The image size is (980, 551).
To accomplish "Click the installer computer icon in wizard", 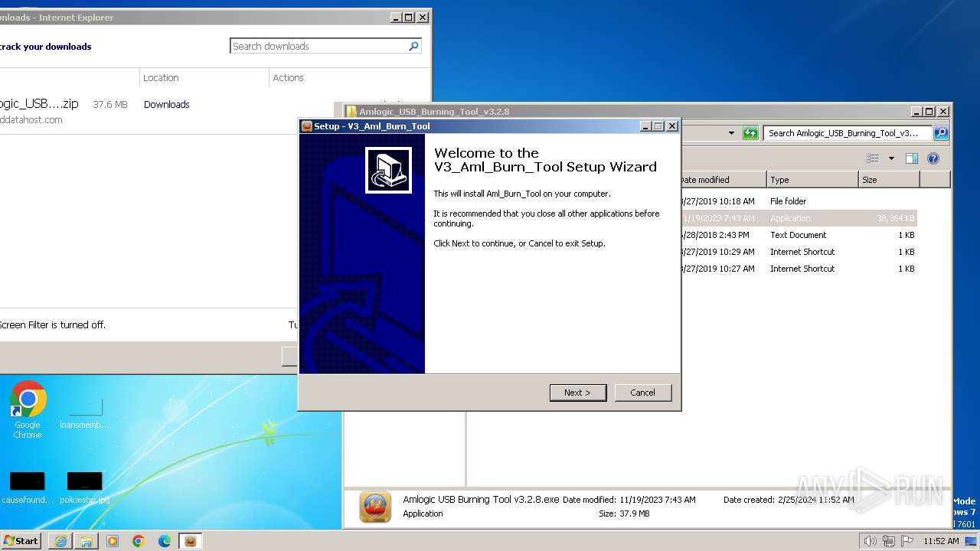I will 388,170.
